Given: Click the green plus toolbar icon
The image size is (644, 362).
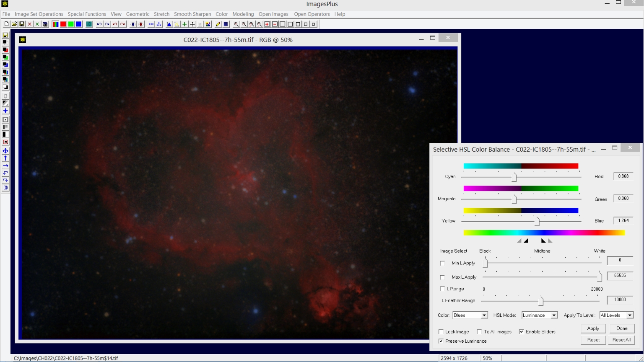Looking at the screenshot, I should 184,24.
